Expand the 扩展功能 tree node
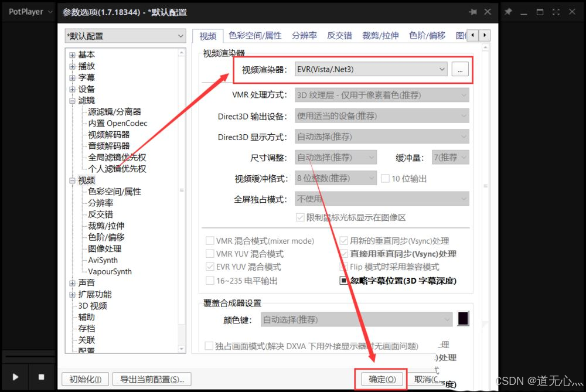 pyautogui.click(x=72, y=295)
